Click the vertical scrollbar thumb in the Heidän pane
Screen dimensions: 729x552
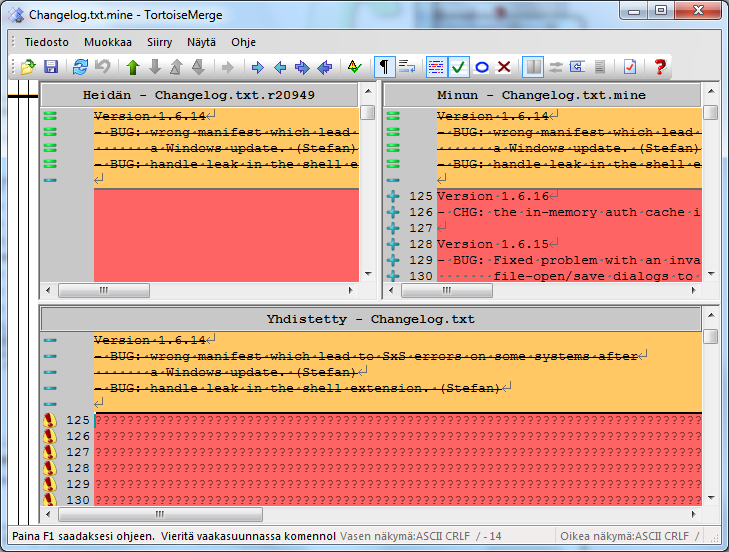(368, 112)
